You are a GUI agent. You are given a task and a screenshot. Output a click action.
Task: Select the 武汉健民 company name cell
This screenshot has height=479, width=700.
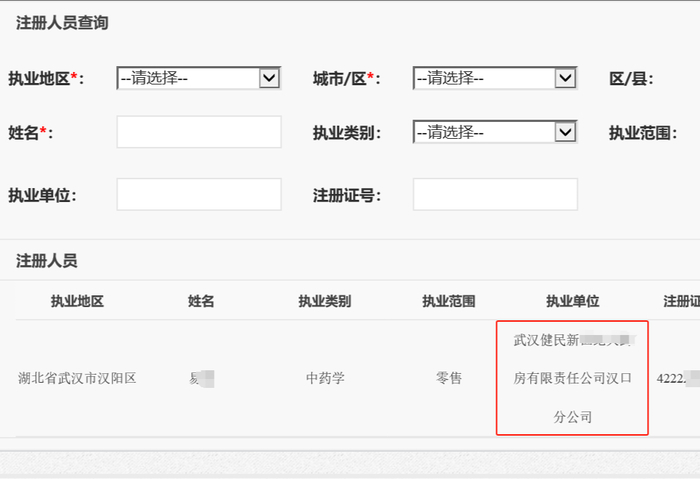pos(573,378)
